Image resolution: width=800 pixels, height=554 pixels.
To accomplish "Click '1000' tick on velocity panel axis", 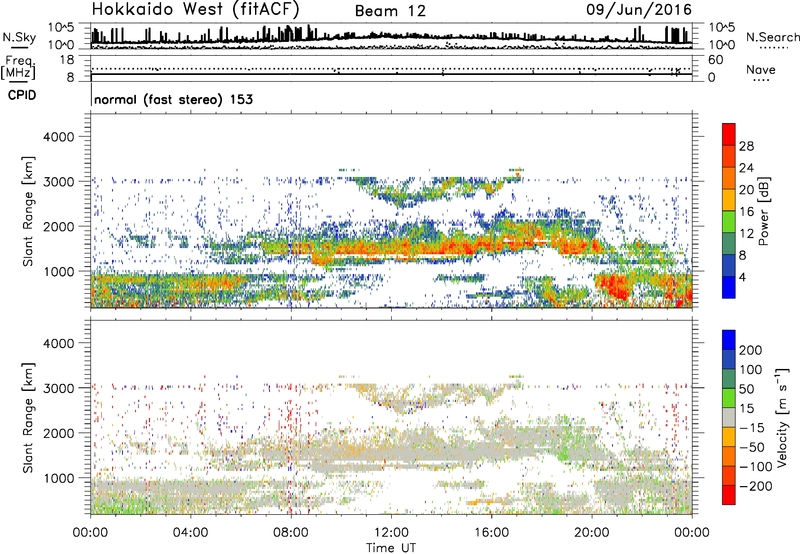I will click(x=58, y=478).
